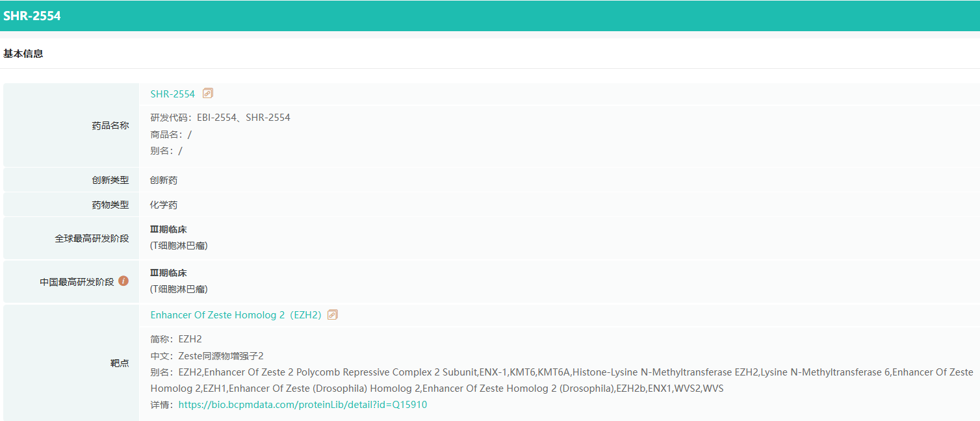Click III期临床 under 全球最高研发阶段
Screen dimensions: 980x421
tap(169, 229)
